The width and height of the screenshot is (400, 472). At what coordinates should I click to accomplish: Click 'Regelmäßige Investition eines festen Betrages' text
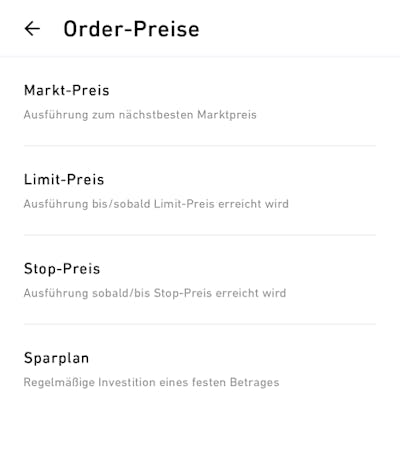[151, 382]
